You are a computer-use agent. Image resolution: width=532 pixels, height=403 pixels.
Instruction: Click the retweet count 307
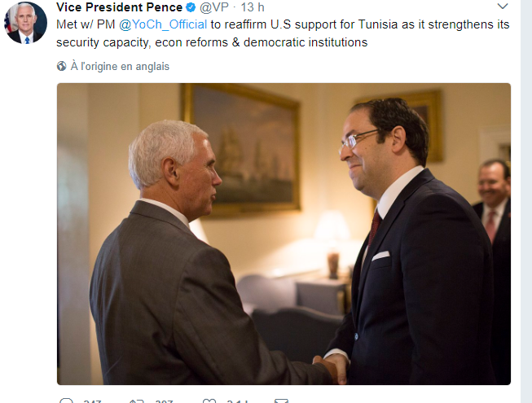coord(165,401)
